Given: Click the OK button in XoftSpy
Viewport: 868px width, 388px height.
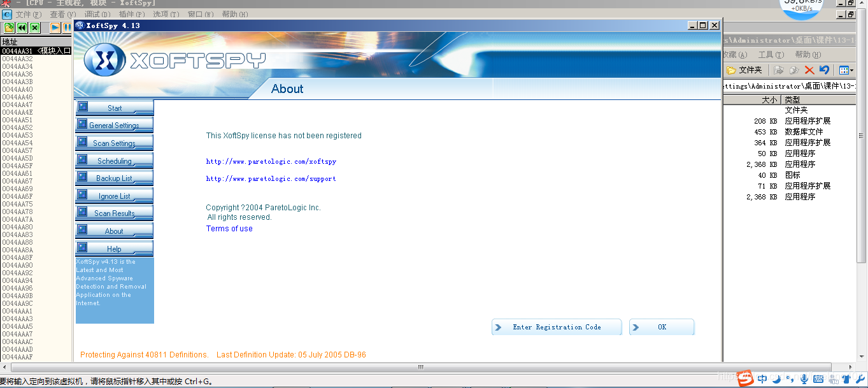Looking at the screenshot, I should coord(662,327).
